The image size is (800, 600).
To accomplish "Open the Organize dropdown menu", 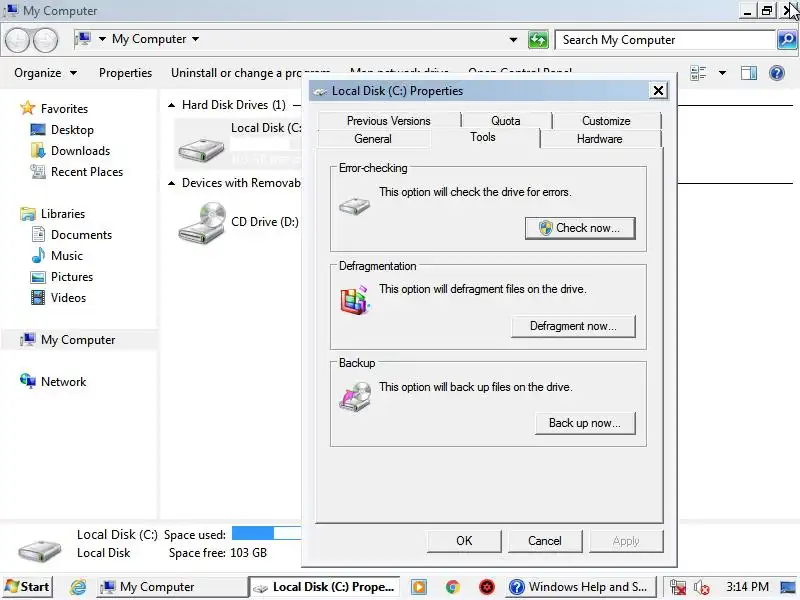I will click(x=45, y=73).
